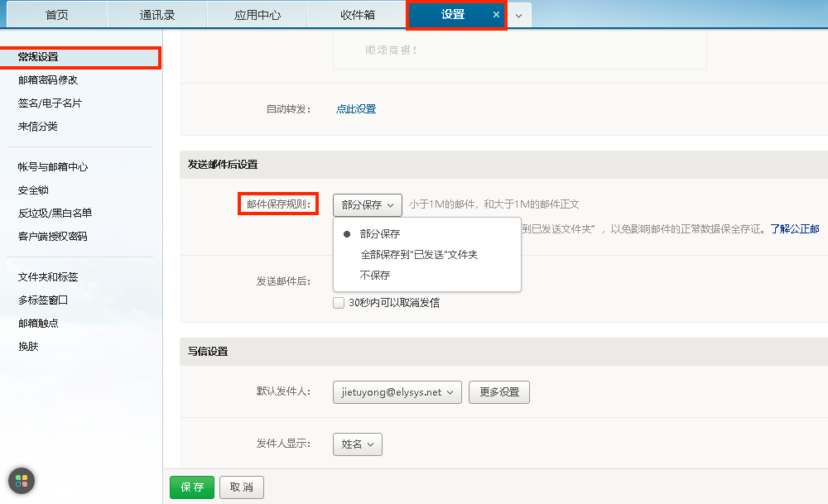Open the 应用中心 tab
828x504 pixels.
[x=257, y=14]
